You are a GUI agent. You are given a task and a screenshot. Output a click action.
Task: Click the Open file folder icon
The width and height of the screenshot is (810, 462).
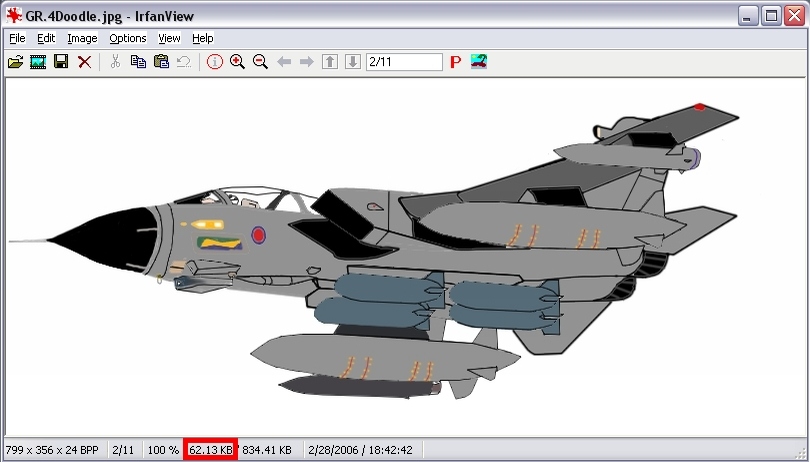click(15, 62)
